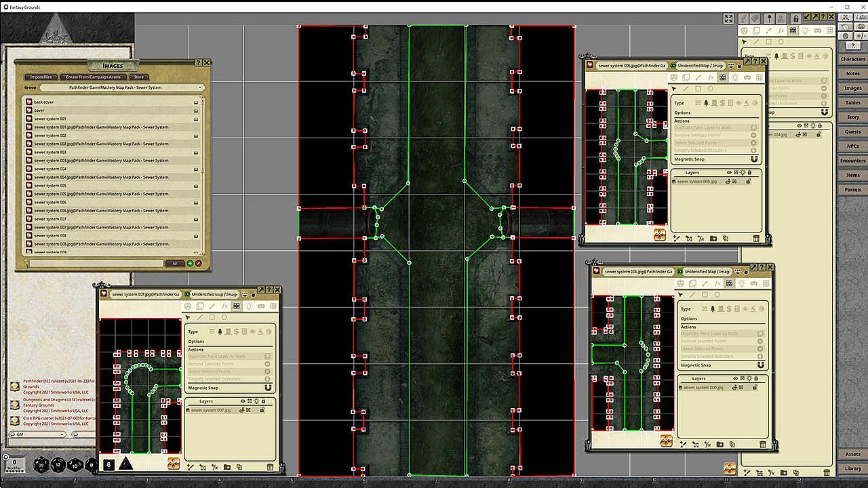Open the Story sidebar section

[852, 117]
